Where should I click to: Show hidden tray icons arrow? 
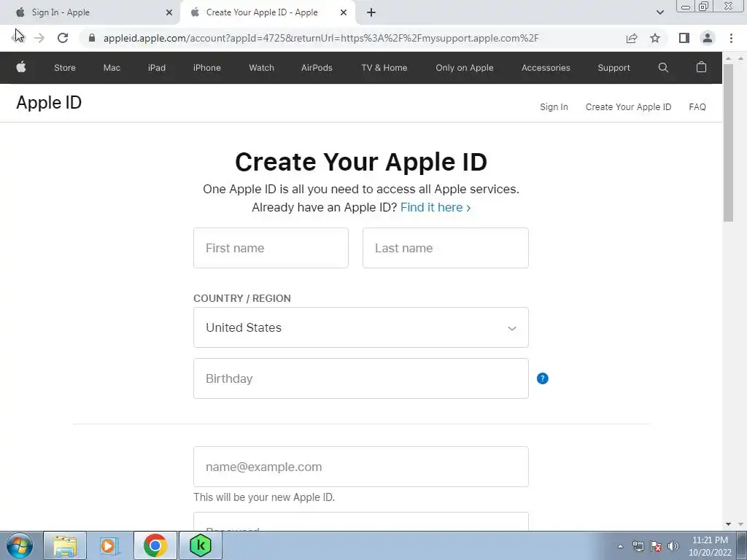[620, 546]
